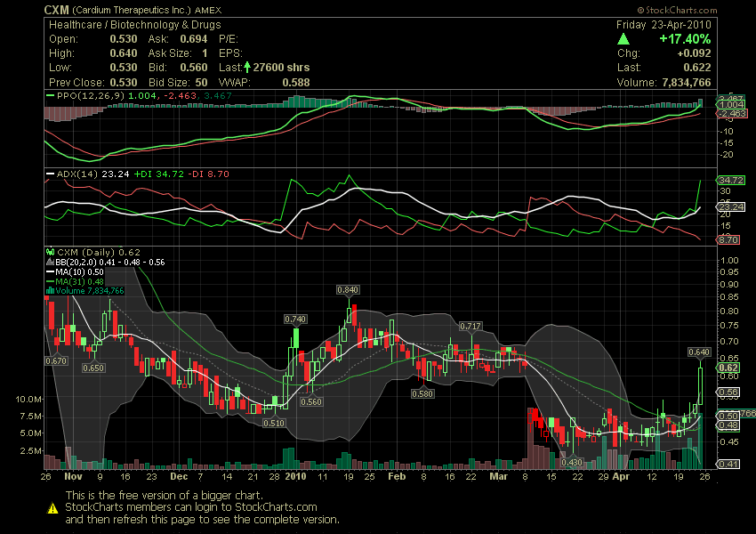Click the Mar month label on the date axis

[499, 477]
